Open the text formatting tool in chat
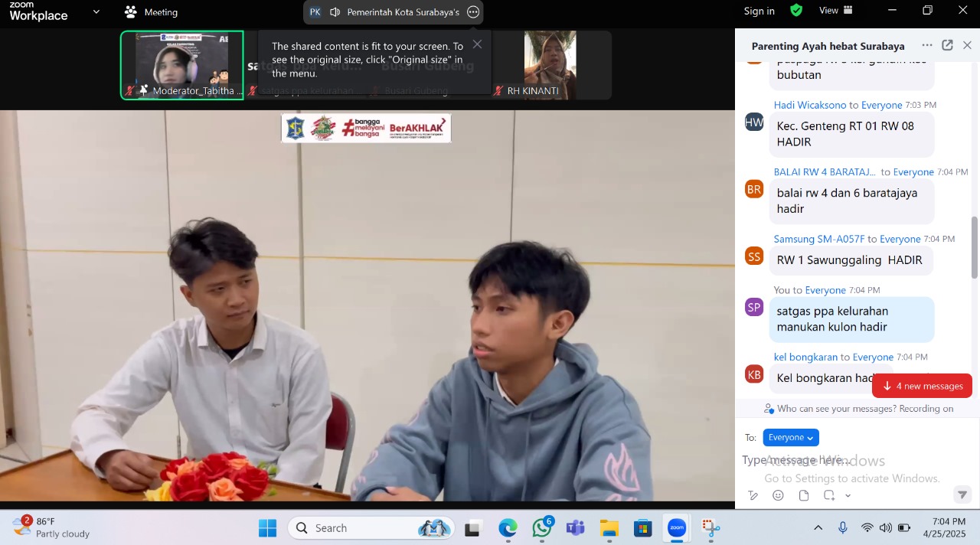Viewport: 980px width, 545px height. (x=753, y=495)
